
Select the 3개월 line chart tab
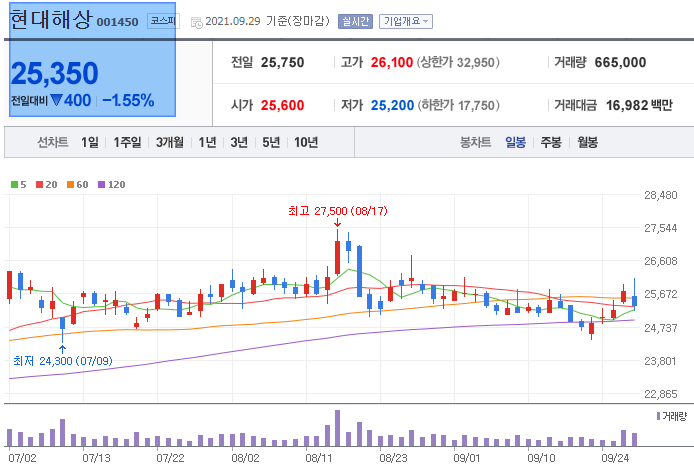[x=170, y=142]
